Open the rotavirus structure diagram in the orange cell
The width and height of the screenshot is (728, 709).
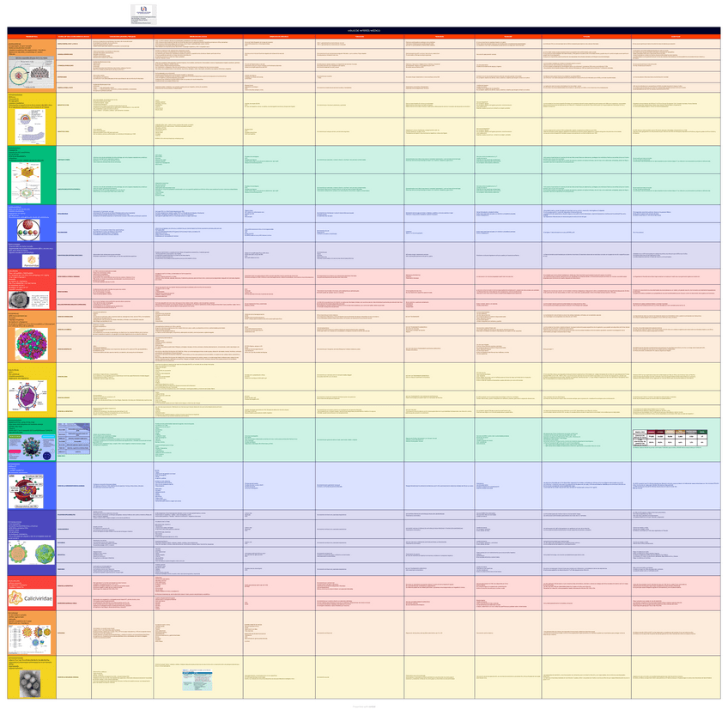pos(31,639)
